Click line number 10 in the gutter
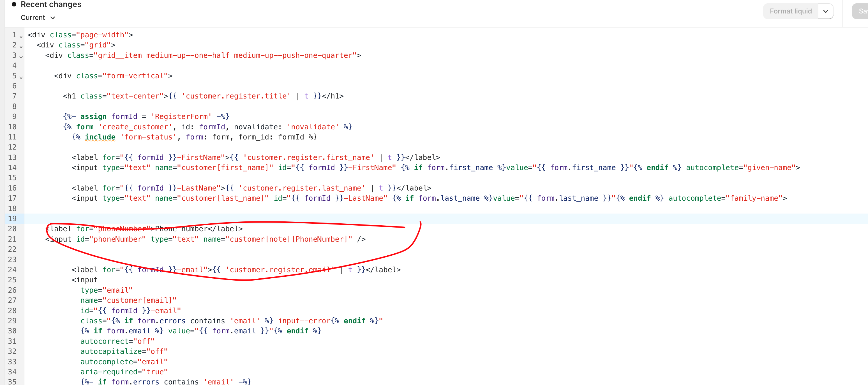This screenshot has width=868, height=385. [x=12, y=127]
